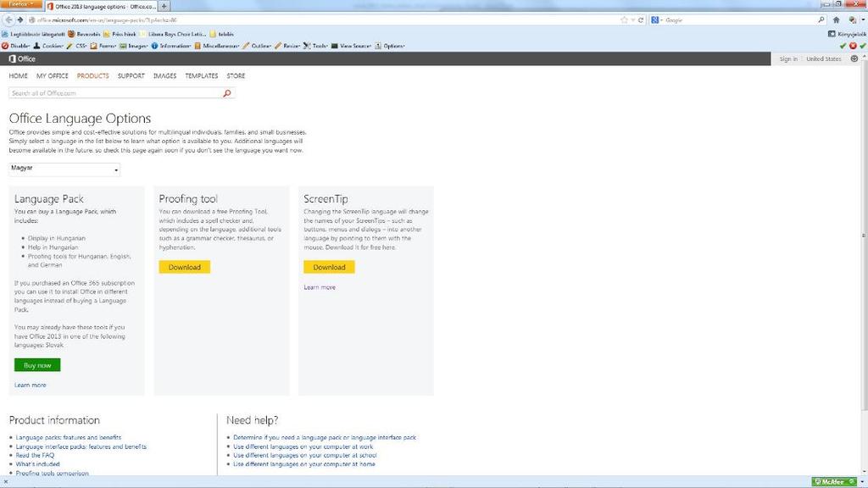Image resolution: width=868 pixels, height=488 pixels.
Task: Click the United States region link
Action: coord(824,58)
